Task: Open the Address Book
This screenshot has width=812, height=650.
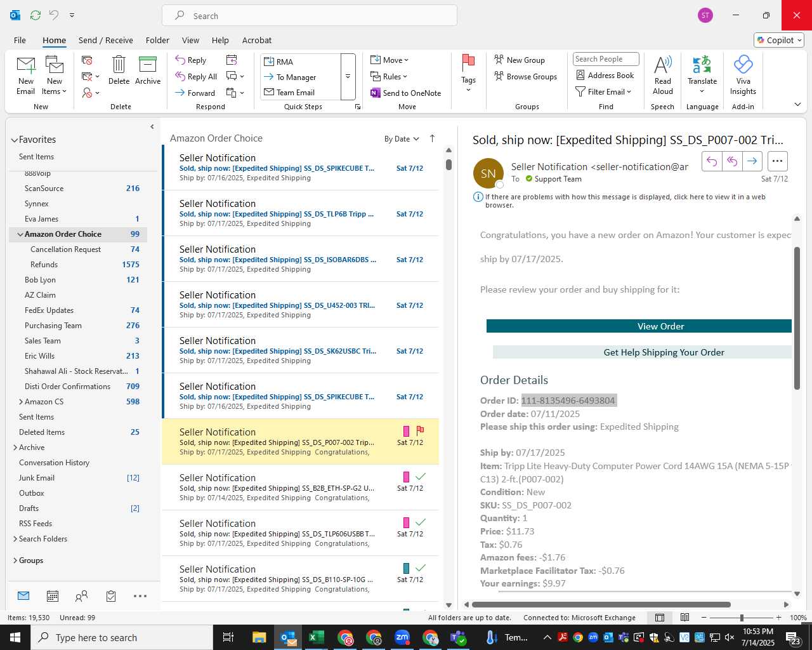Action: pos(605,75)
